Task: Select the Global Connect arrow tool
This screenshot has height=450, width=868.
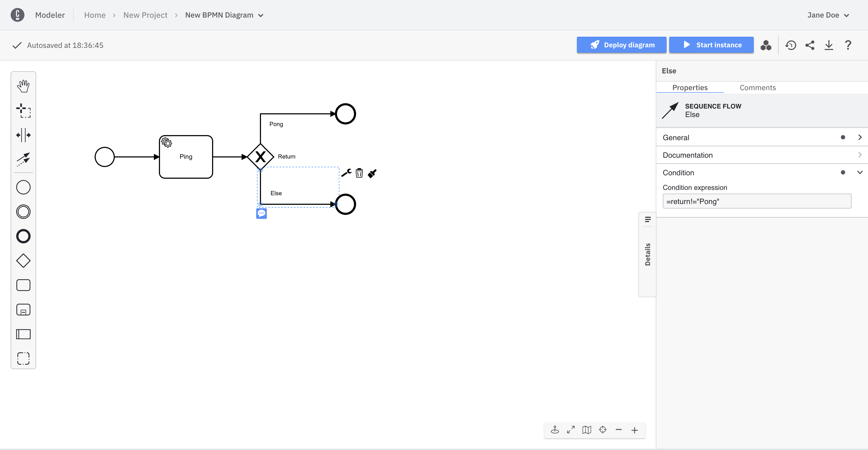Action: point(23,159)
